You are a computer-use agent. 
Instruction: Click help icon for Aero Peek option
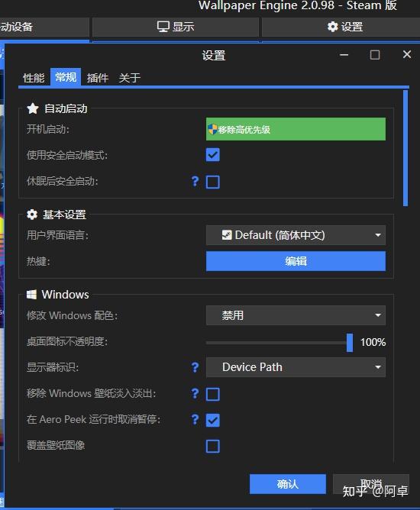[x=195, y=419]
